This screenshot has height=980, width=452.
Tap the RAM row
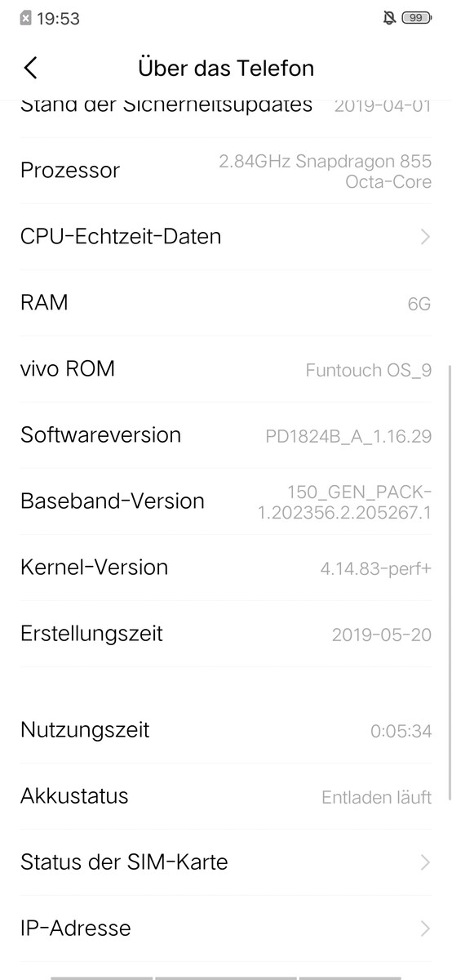point(226,303)
